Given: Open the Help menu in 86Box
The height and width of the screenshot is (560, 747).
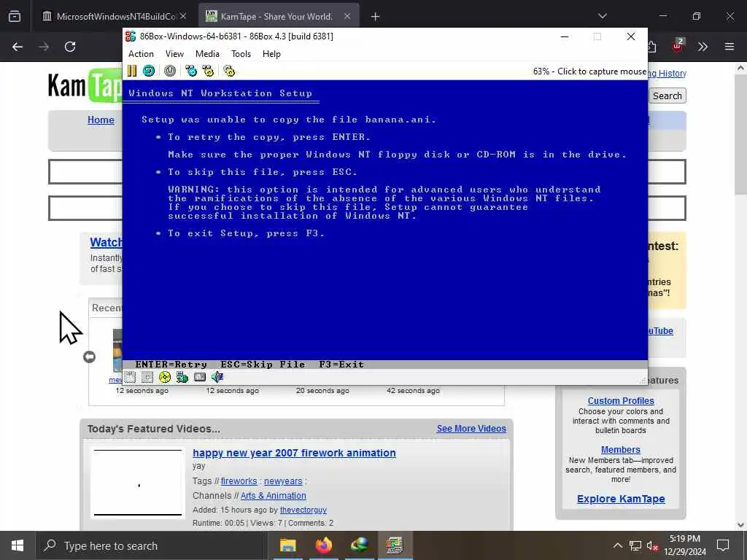Looking at the screenshot, I should 271,54.
